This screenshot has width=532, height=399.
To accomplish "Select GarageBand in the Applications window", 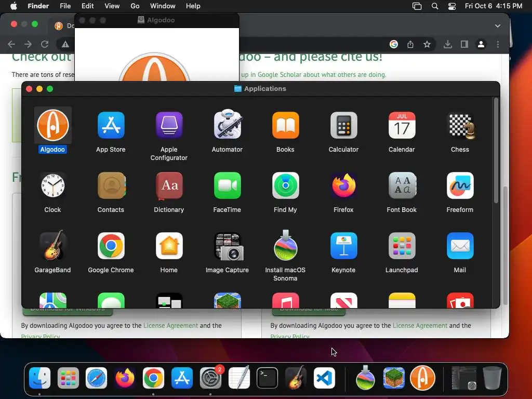I will [x=52, y=245].
